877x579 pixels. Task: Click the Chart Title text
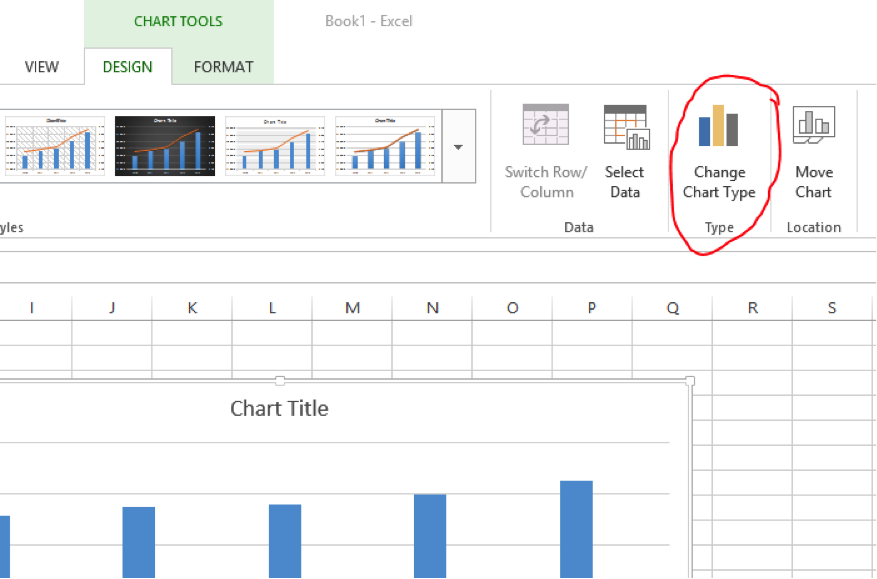point(279,408)
